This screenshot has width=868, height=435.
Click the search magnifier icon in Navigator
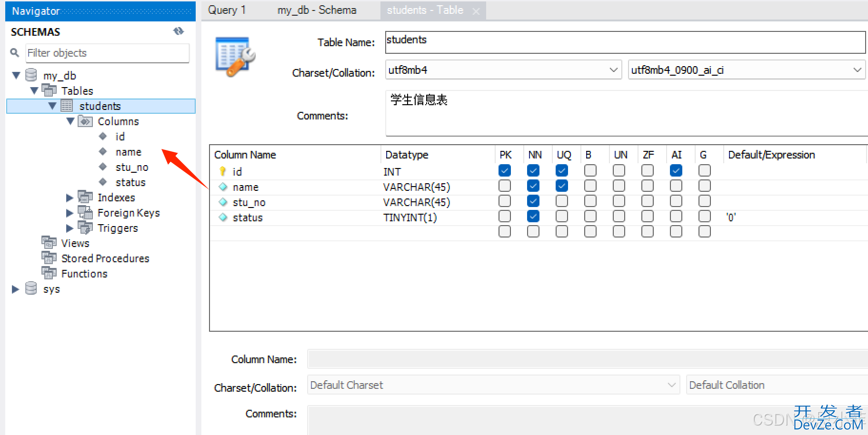click(x=15, y=52)
